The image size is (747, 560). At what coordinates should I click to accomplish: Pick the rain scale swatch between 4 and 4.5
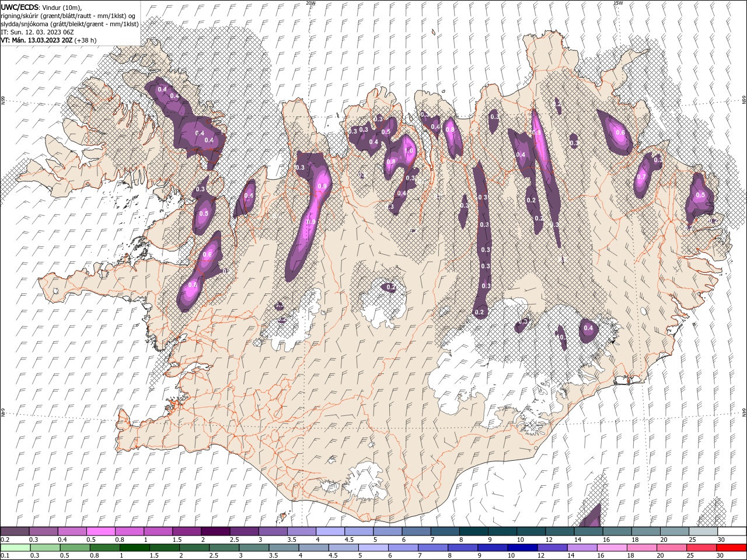click(x=313, y=547)
